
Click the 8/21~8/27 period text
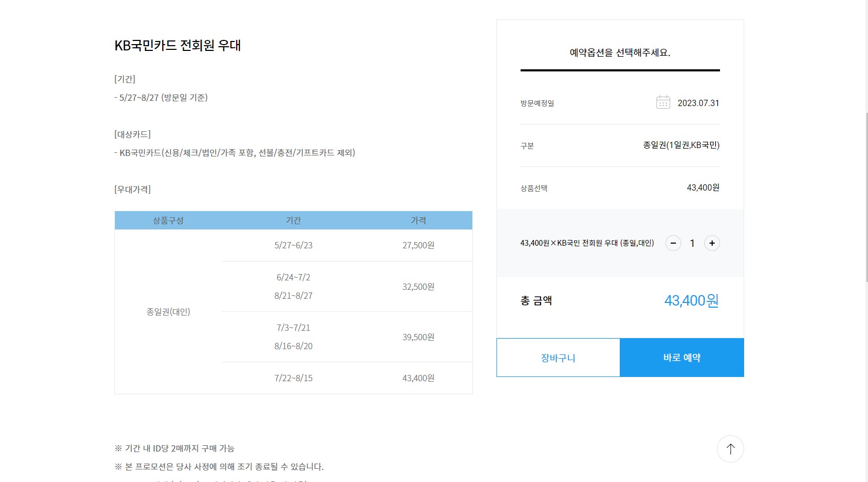[x=293, y=296]
